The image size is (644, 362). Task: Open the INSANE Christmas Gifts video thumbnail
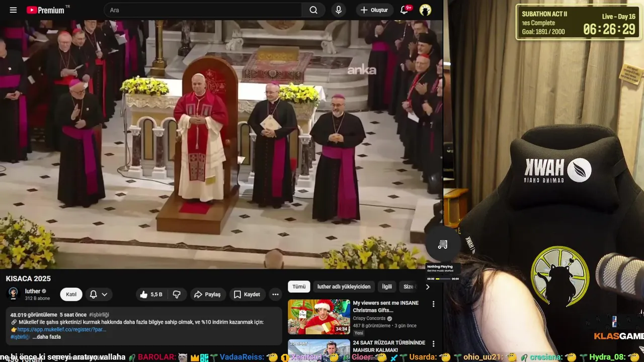pyautogui.click(x=319, y=317)
